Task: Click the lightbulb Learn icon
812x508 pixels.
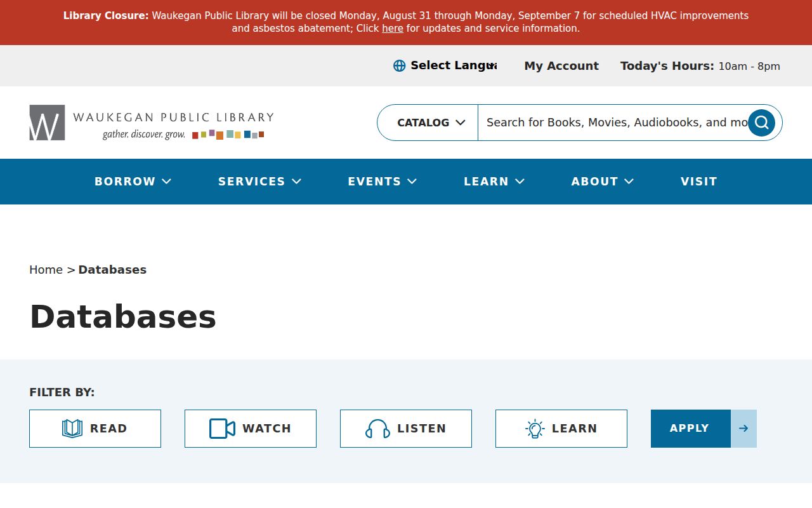Action: click(x=535, y=429)
